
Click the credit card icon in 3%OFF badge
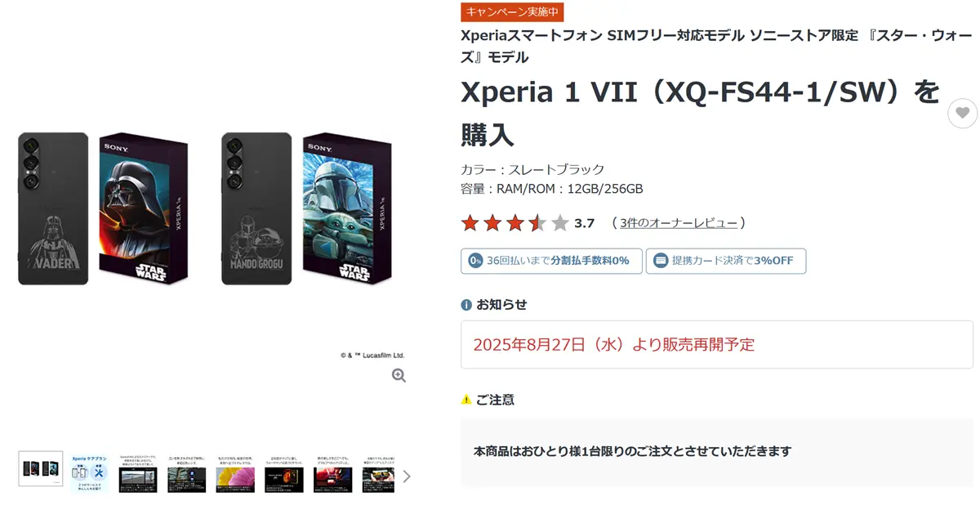click(660, 261)
